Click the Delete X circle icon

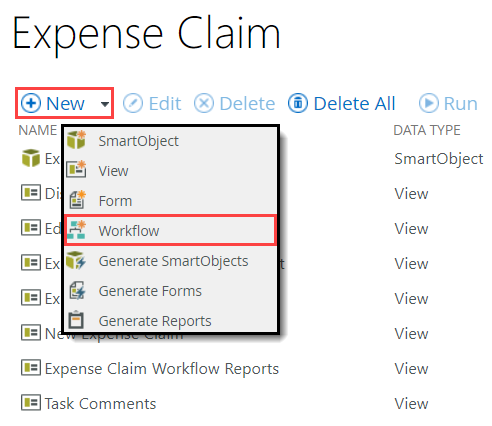pos(204,103)
